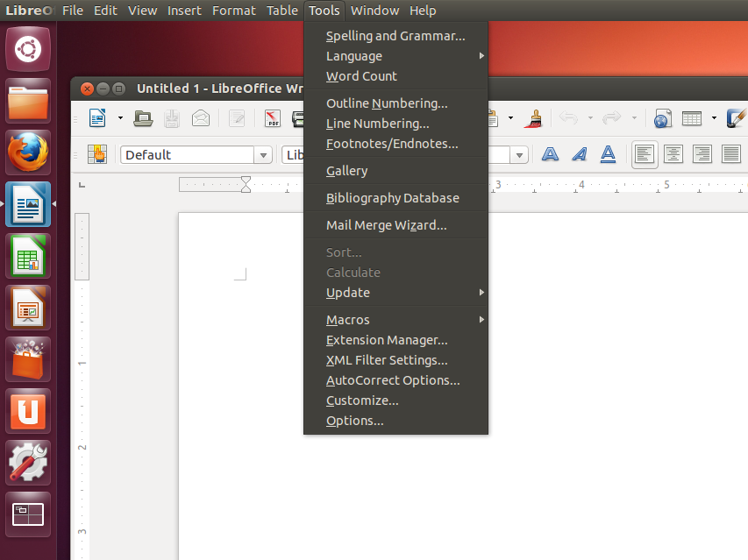748x560 pixels.
Task: Click the Format Paintbrush icon
Action: 534,118
